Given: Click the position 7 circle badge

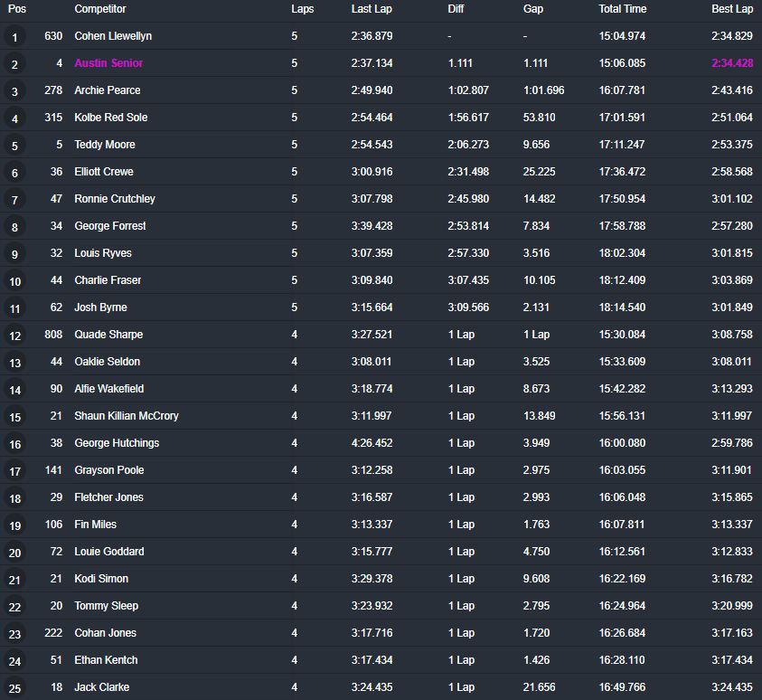Looking at the screenshot, I should click(14, 200).
